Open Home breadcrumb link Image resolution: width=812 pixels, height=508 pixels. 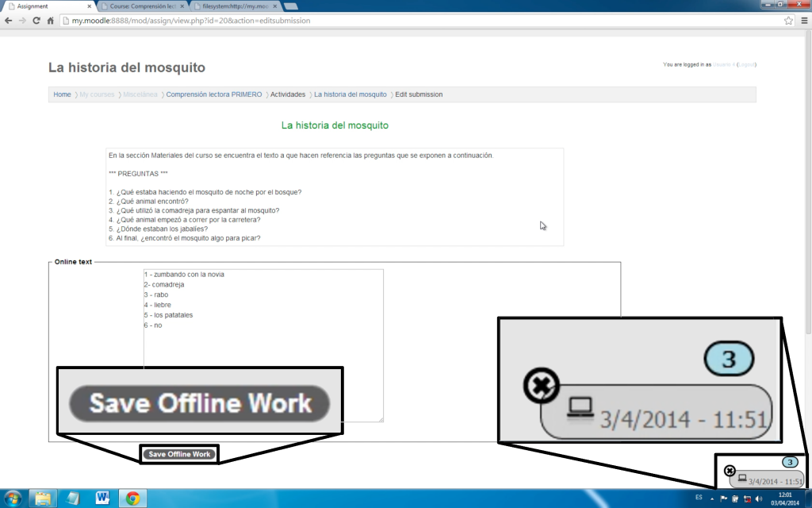click(62, 94)
